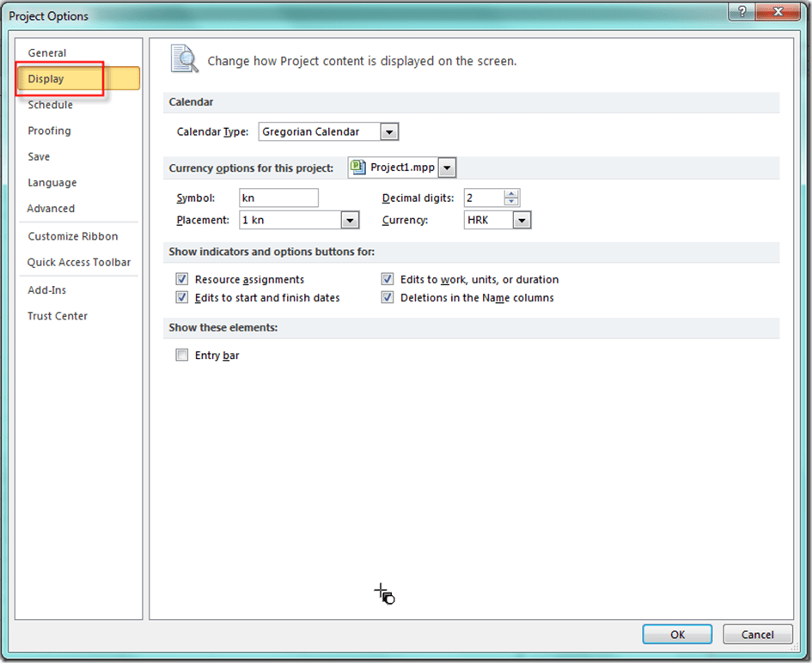Toggle Edits to work, units, or duration
812x663 pixels.
click(388, 279)
